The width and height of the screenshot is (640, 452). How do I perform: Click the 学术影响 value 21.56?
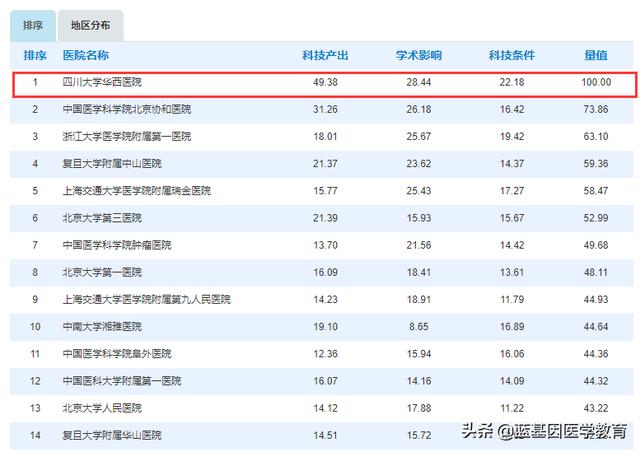(x=419, y=245)
